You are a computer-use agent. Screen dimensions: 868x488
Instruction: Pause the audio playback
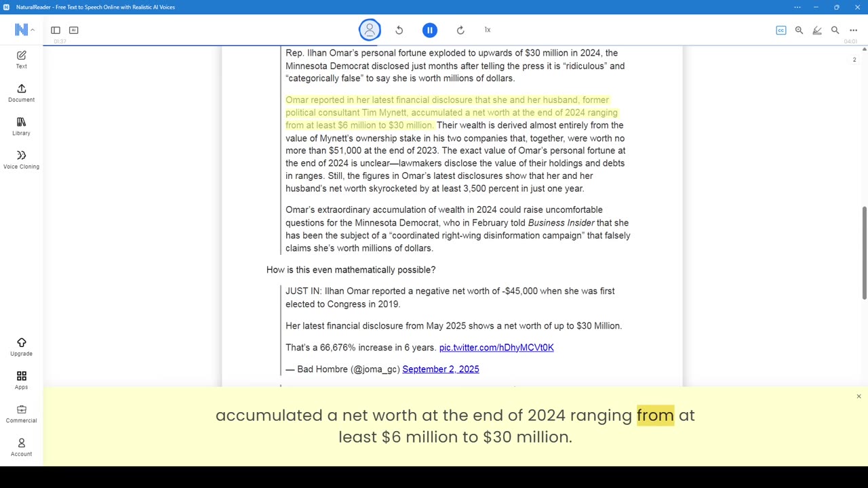coord(429,30)
